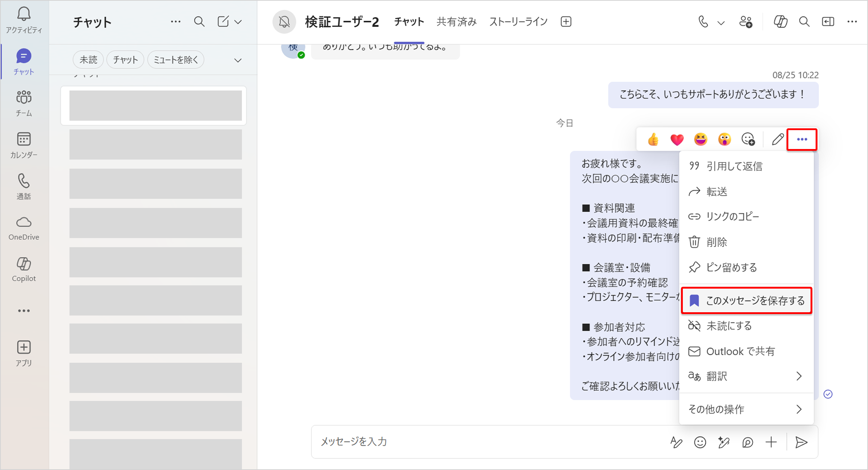Open Copilot icon in chat header
Screen dimensions: 868x470
[780, 22]
